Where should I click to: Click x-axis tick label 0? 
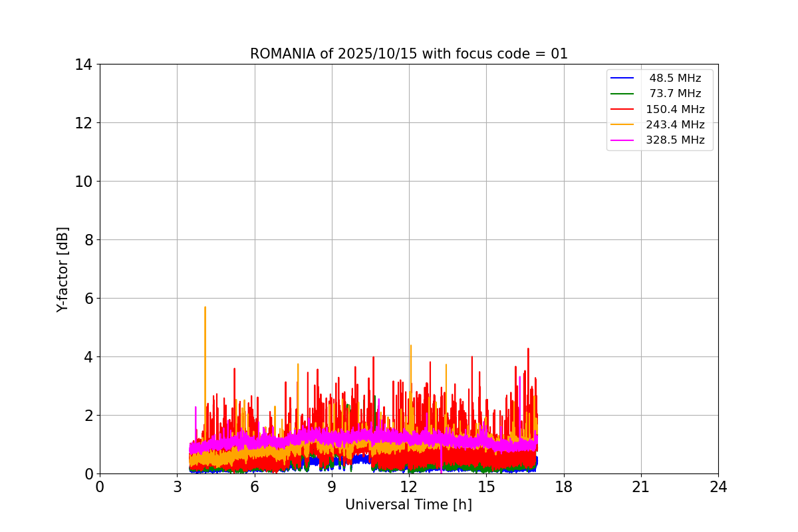[100, 487]
